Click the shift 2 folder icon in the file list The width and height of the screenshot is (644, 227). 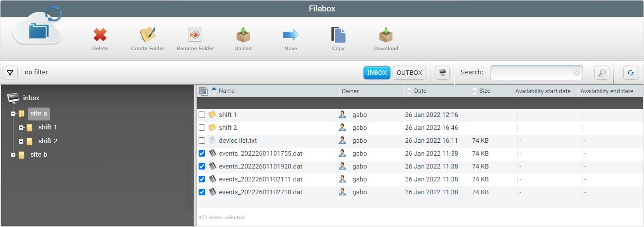213,127
